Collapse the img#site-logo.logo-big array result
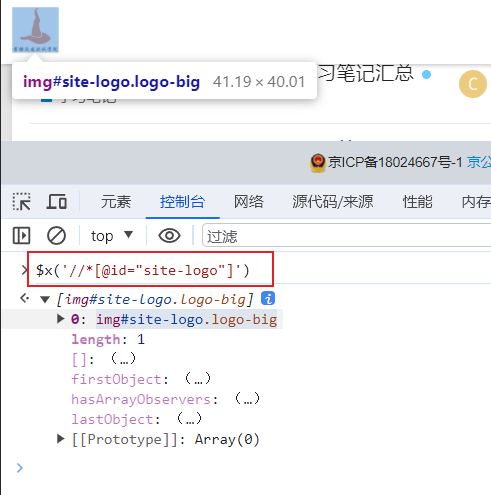This screenshot has width=491, height=495. point(45,299)
